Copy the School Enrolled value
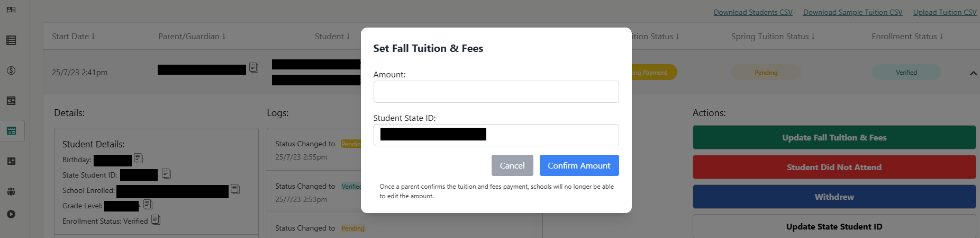This screenshot has height=238, width=980. coord(235,189)
